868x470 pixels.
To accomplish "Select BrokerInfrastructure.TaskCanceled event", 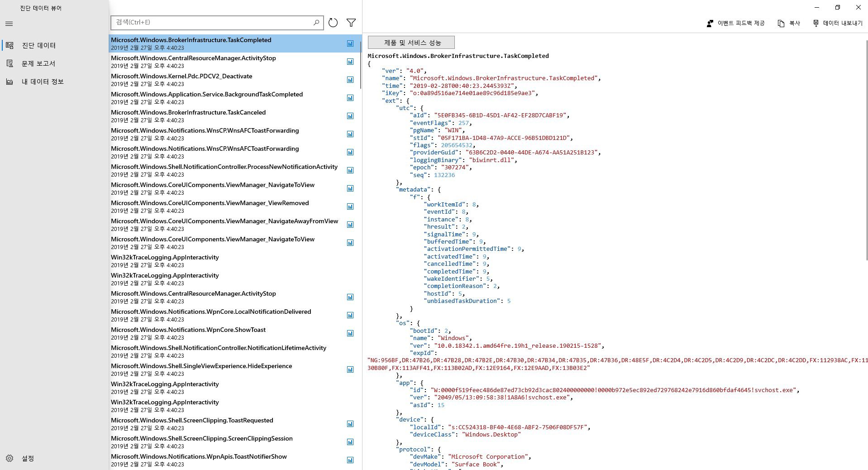I will pyautogui.click(x=234, y=116).
